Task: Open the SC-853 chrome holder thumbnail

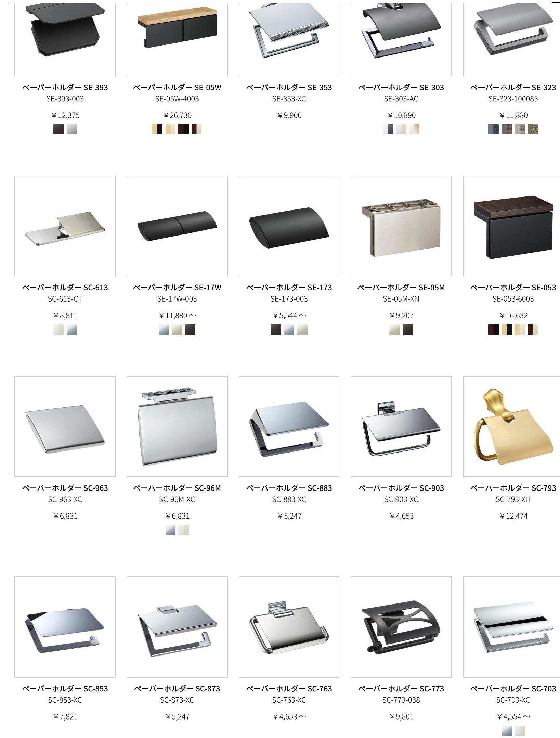Action: pos(65,627)
